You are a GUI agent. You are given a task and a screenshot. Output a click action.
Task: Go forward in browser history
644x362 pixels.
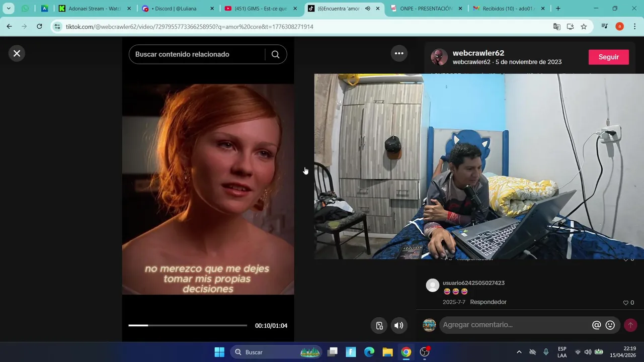24,27
